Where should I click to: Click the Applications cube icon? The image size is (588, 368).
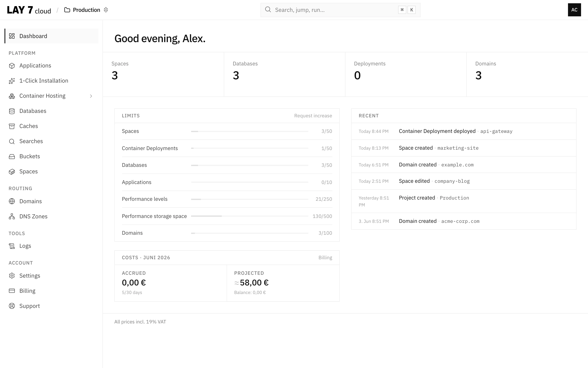coord(12,66)
